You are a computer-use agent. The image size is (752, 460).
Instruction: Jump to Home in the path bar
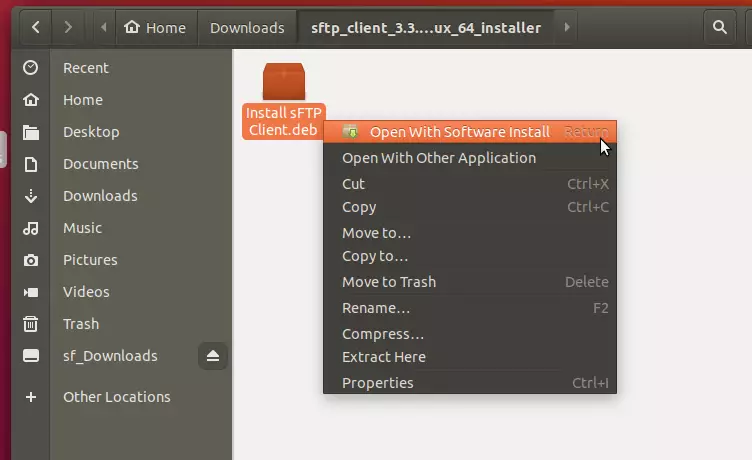tap(155, 27)
